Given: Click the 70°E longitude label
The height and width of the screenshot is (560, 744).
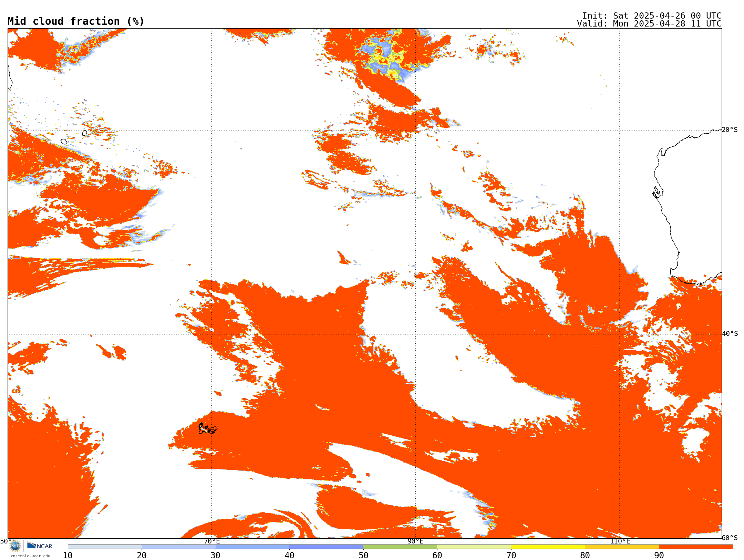Looking at the screenshot, I should [212, 541].
